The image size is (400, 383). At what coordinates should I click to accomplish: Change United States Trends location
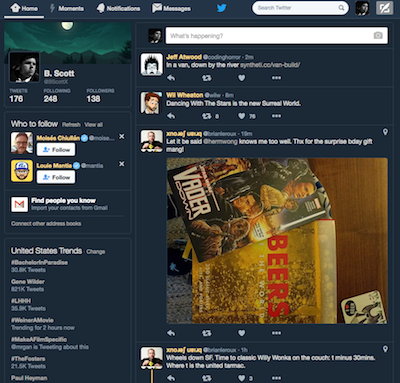96,252
